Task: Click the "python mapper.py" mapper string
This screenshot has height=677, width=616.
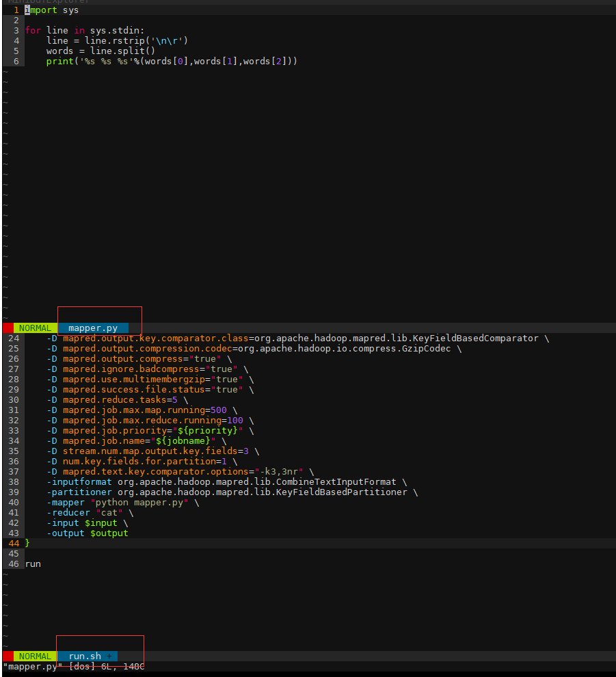Action: coord(139,503)
